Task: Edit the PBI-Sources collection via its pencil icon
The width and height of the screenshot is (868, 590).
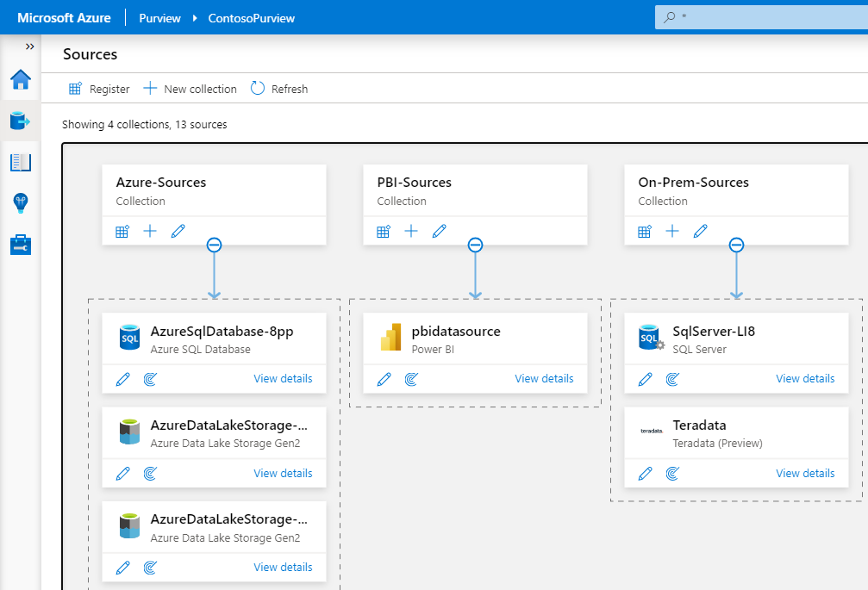Action: pos(440,231)
